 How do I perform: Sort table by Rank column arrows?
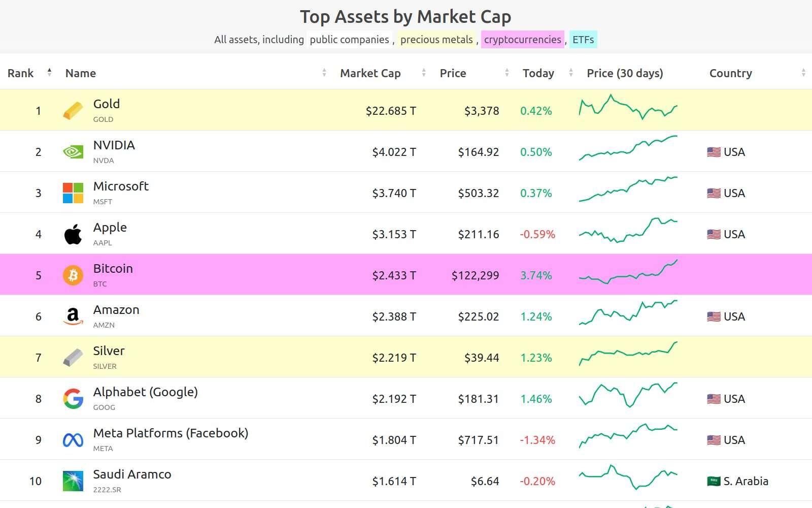(x=49, y=73)
